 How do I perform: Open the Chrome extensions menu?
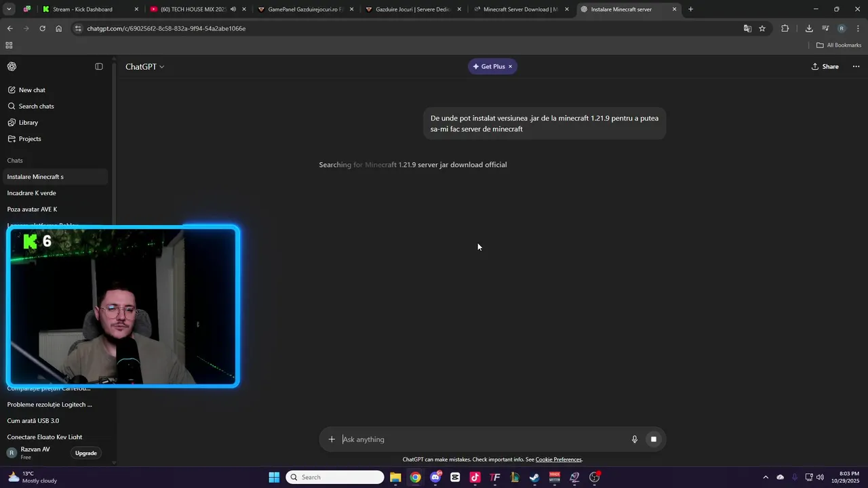click(785, 28)
